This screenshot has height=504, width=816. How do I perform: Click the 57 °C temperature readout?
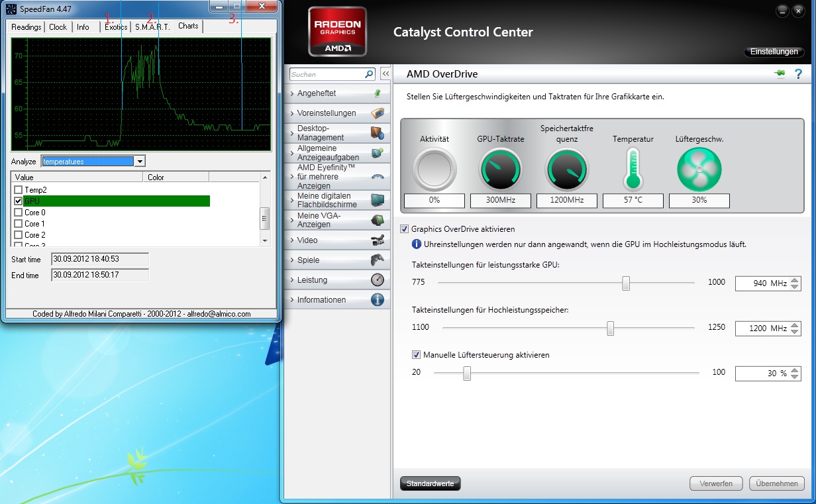coord(633,200)
